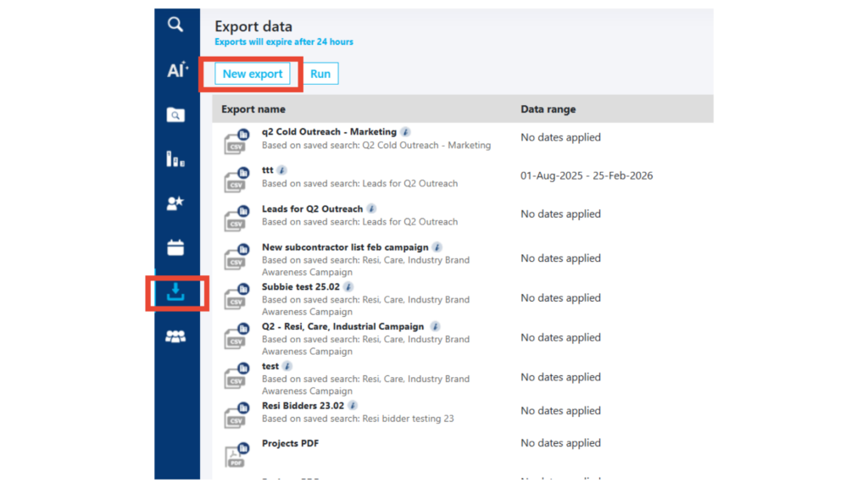Click the Projects PDF file icon

coord(236,455)
